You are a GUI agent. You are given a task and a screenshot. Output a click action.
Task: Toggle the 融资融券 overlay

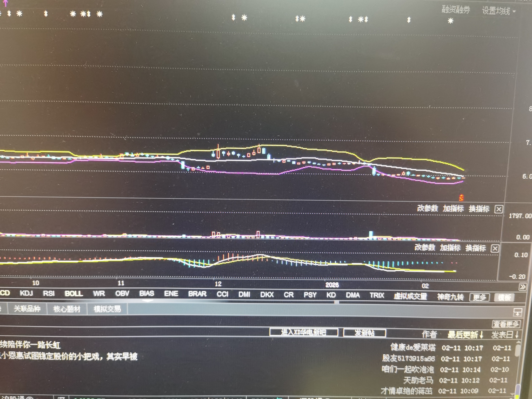click(456, 10)
